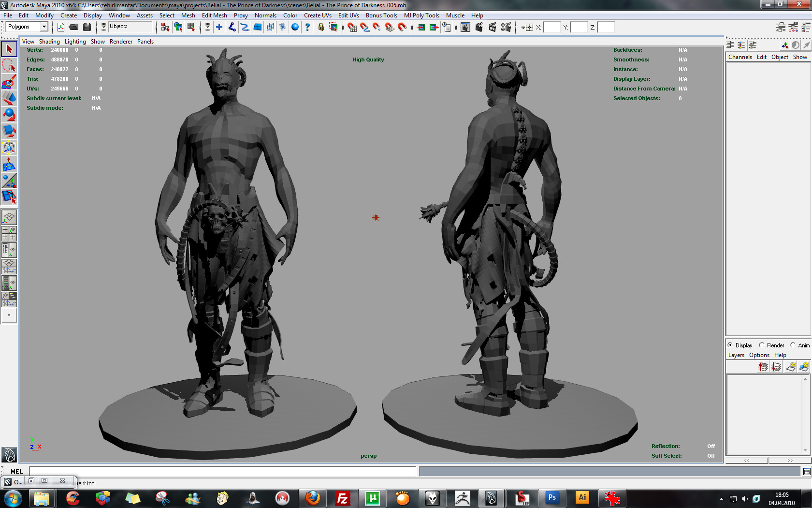Enable snap to curves icon
The width and height of the screenshot is (812, 508).
(364, 27)
